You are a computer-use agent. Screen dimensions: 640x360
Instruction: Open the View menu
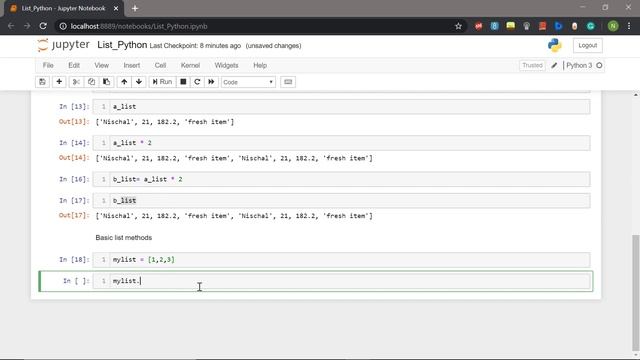pyautogui.click(x=102, y=65)
